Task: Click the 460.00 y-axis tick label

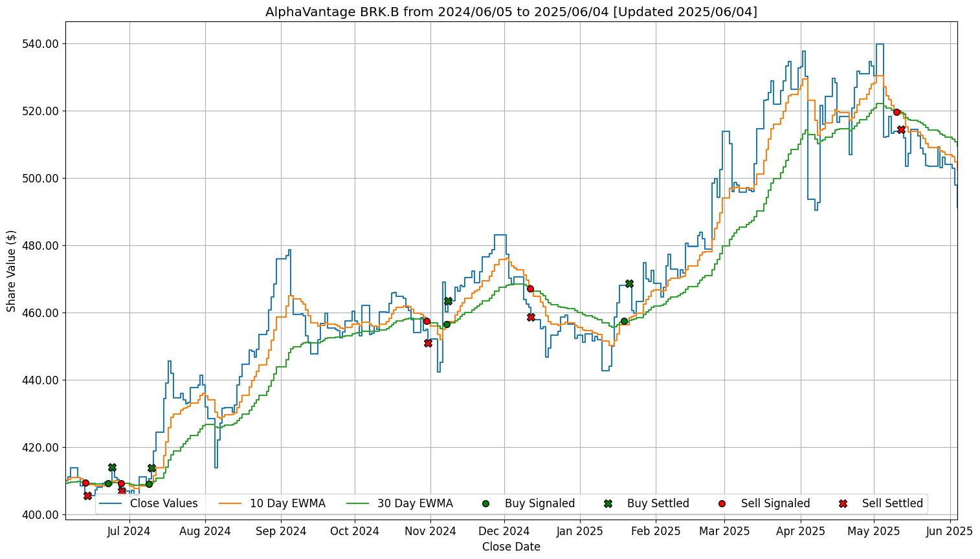Action: [x=41, y=313]
